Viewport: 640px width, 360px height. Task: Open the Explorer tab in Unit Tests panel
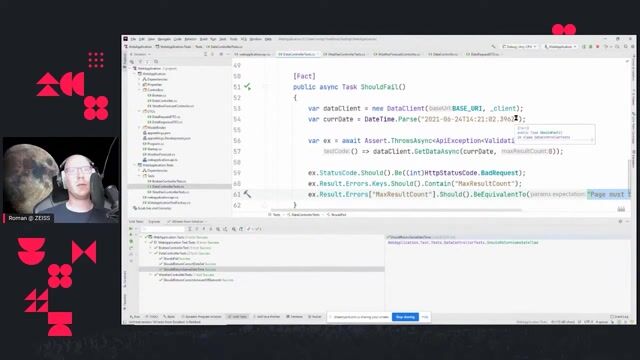coord(154,222)
